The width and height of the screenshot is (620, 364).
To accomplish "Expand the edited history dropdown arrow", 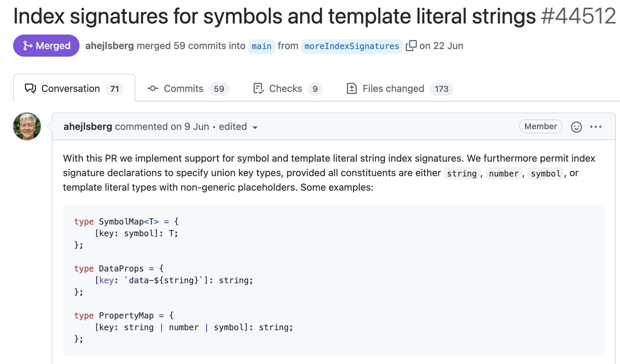I will [x=255, y=127].
